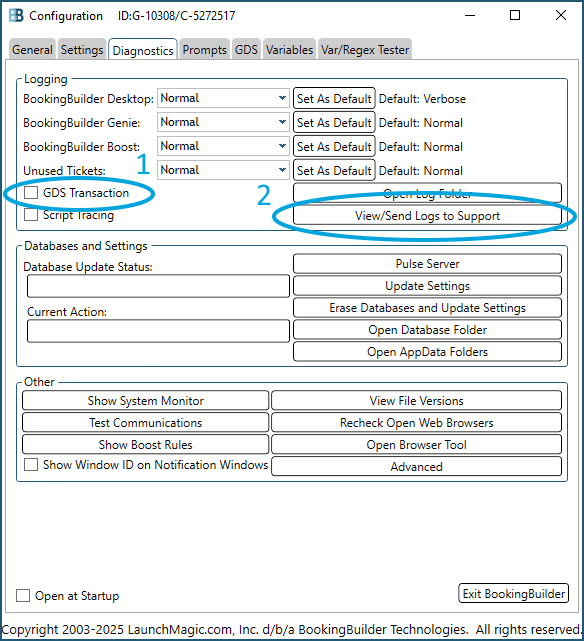
Task: Click the "Default: Verbose" text
Action: 422,99
